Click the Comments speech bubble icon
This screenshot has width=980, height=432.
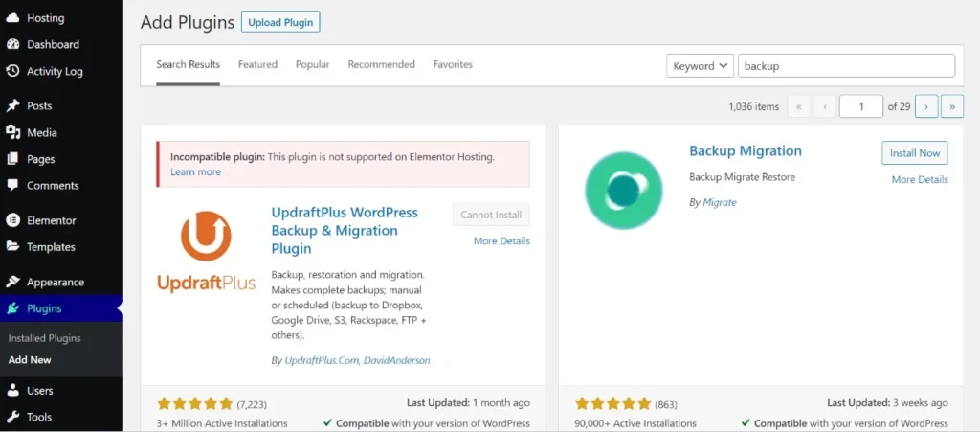12,186
